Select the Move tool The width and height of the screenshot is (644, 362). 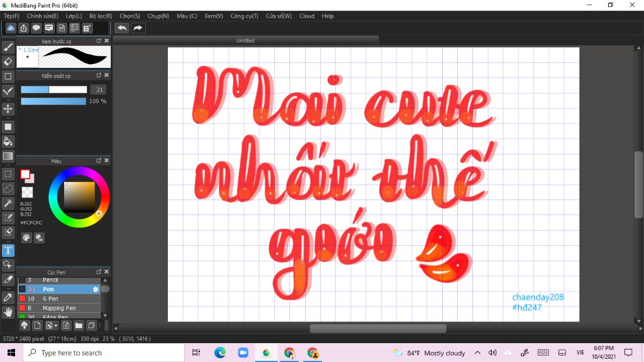click(x=8, y=109)
